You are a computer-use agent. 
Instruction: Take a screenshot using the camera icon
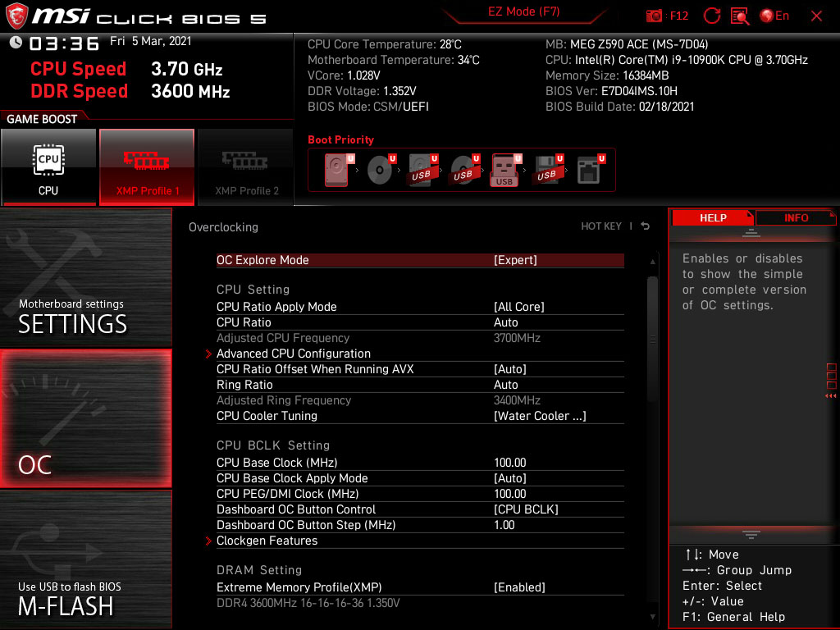point(654,15)
